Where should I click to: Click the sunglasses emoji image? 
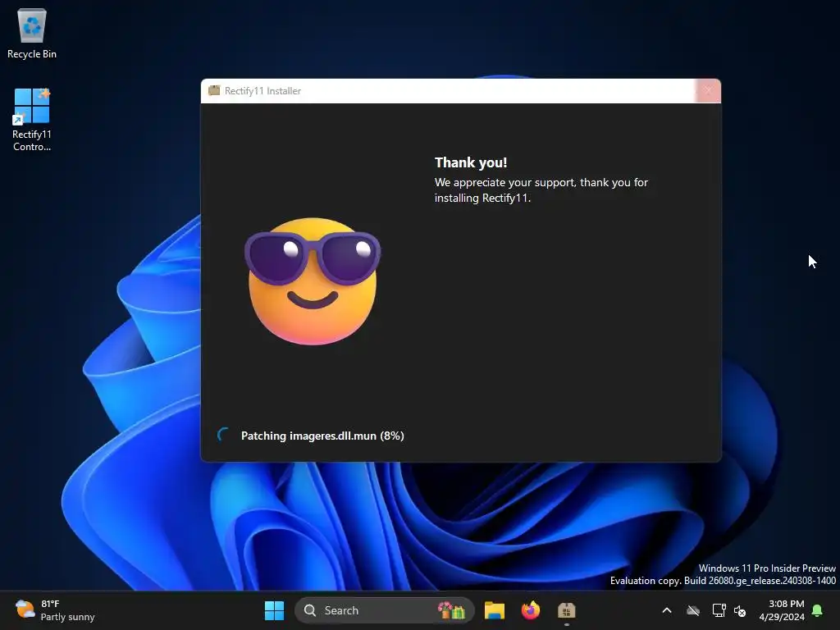(x=313, y=281)
